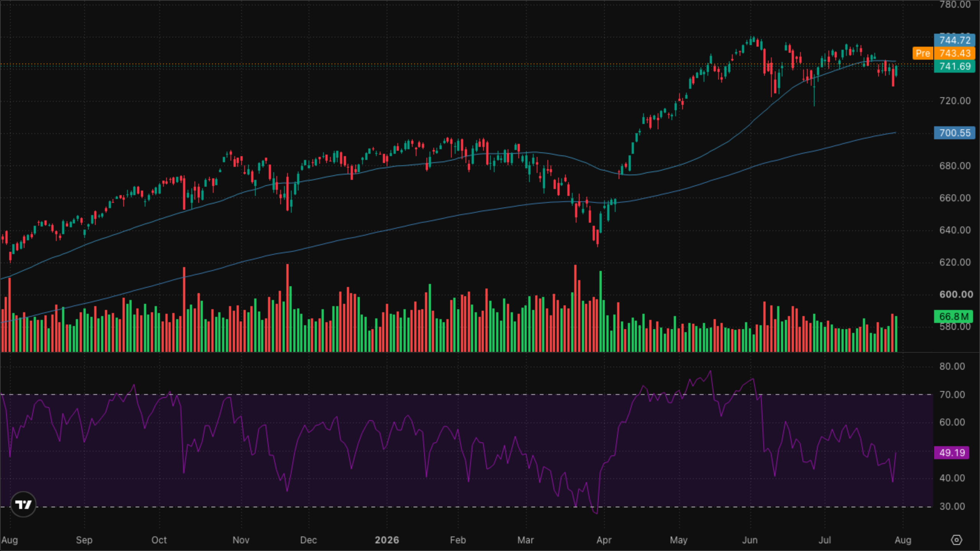Click the 700.55 moving average label
The image size is (980, 551).
click(955, 133)
